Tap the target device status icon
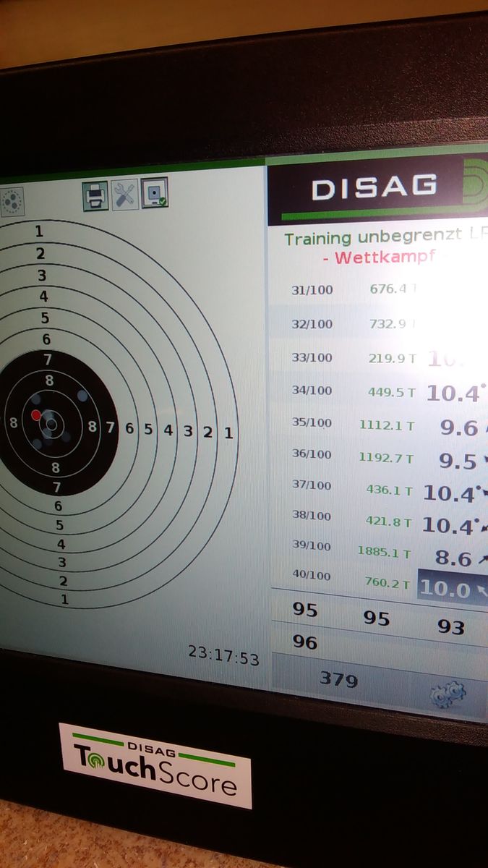Image resolution: width=488 pixels, height=868 pixels. point(155,192)
